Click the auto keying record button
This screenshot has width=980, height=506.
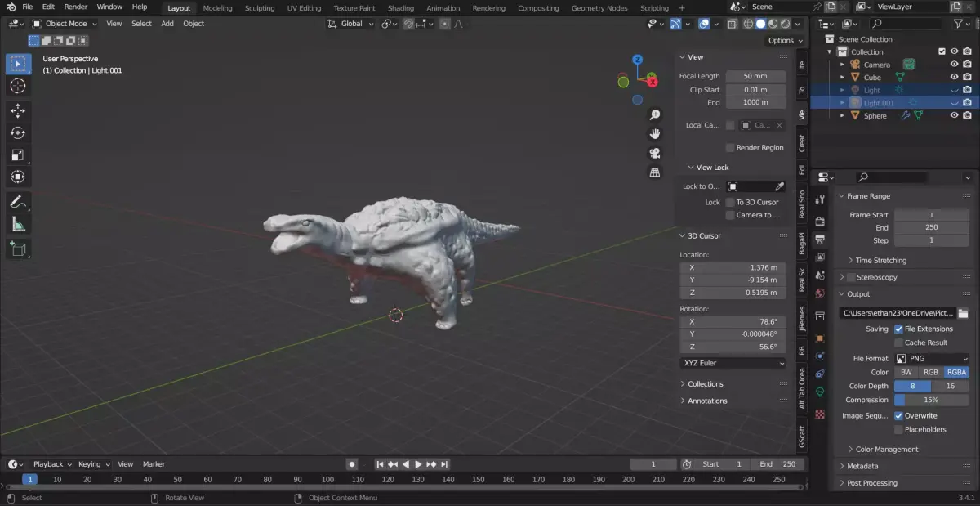click(x=352, y=463)
